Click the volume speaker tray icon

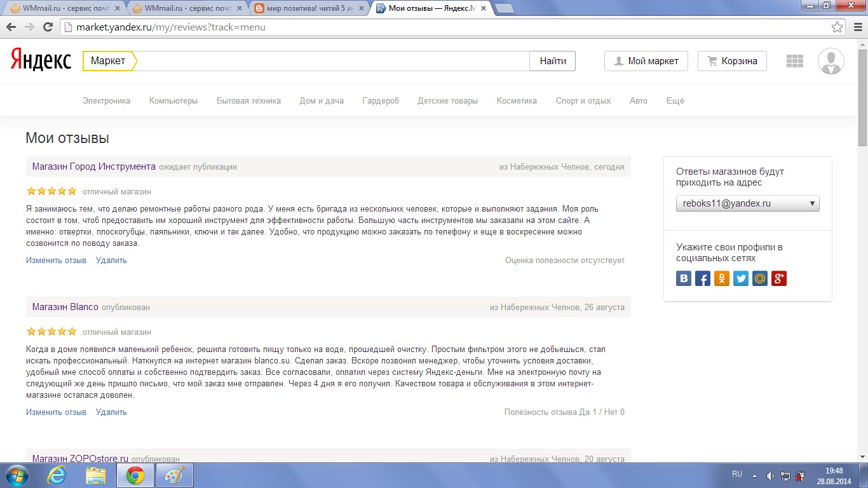tap(770, 475)
